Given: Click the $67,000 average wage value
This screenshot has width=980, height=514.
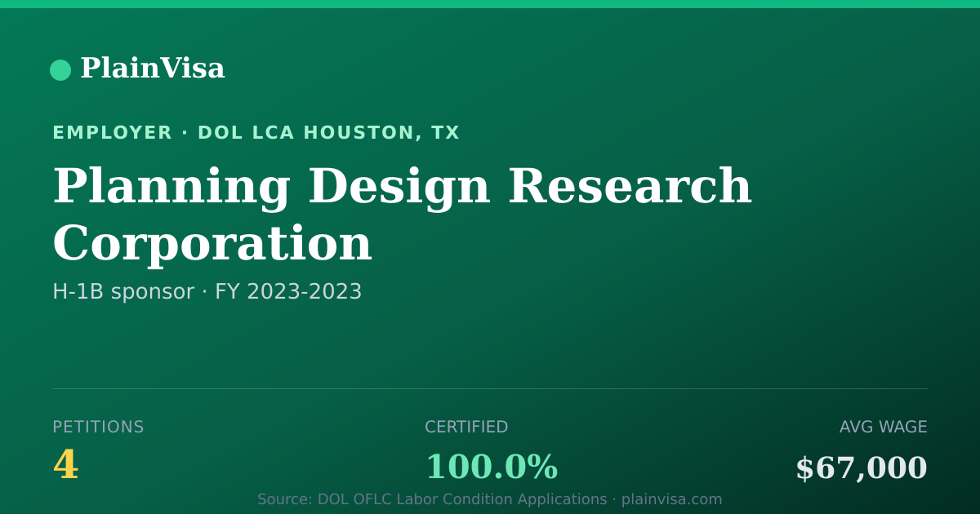Looking at the screenshot, I should [x=862, y=469].
